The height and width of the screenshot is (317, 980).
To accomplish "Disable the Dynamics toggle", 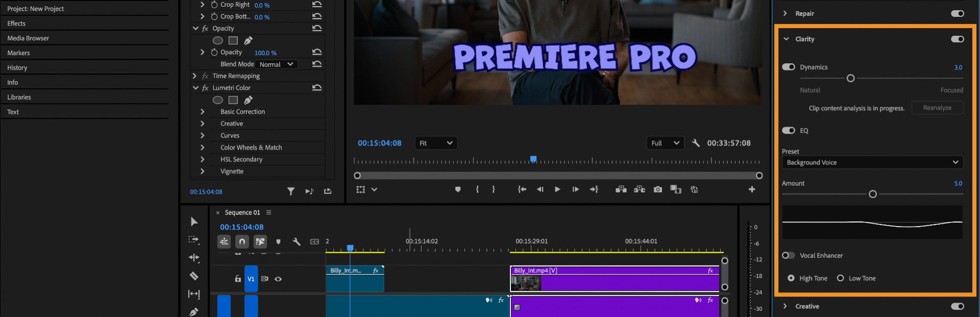I will point(789,67).
